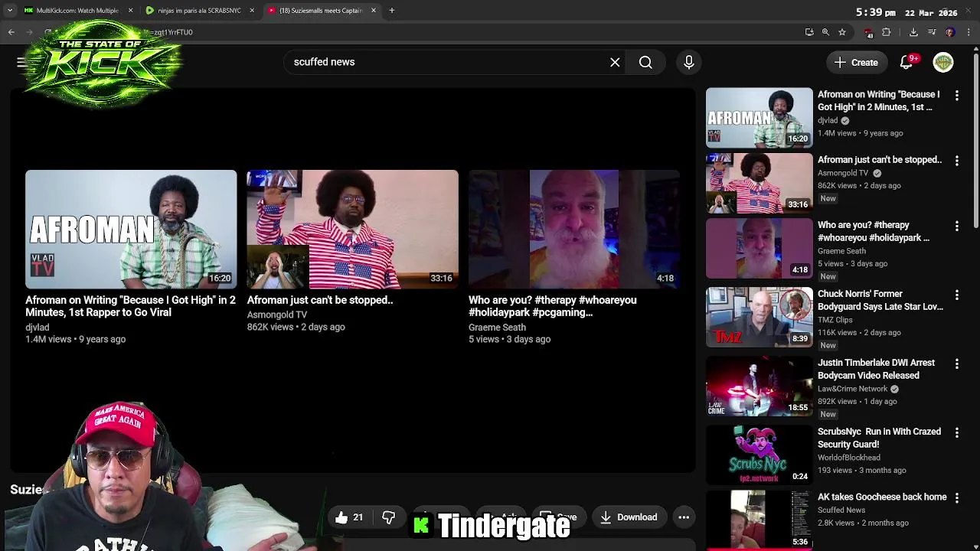Screen dimensions: 980x551
Task: Open options for Afroman on Writing sidebar video
Action: 957,96
